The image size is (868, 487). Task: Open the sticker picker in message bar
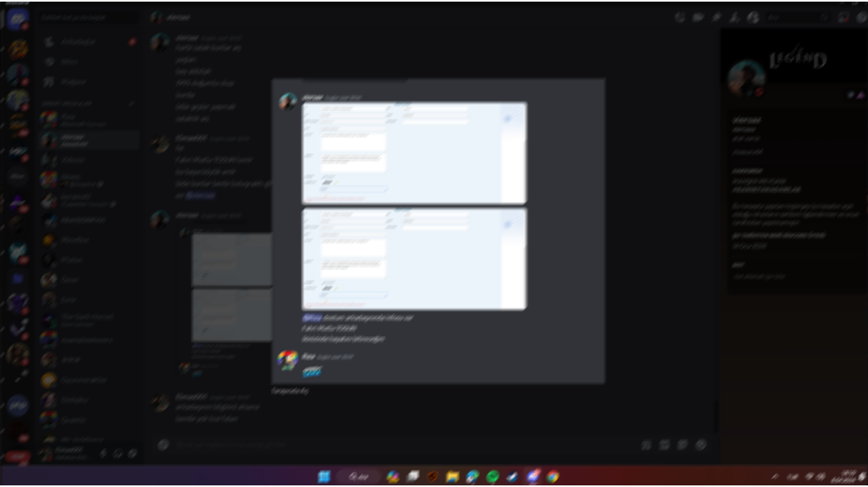point(683,445)
